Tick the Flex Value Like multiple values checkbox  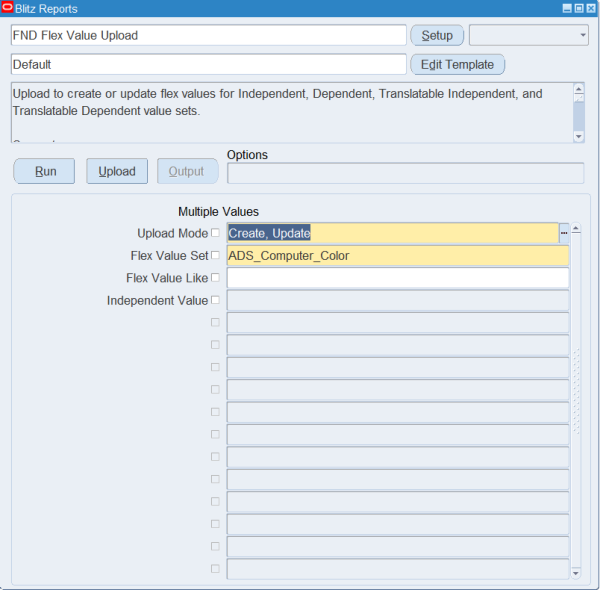click(215, 277)
